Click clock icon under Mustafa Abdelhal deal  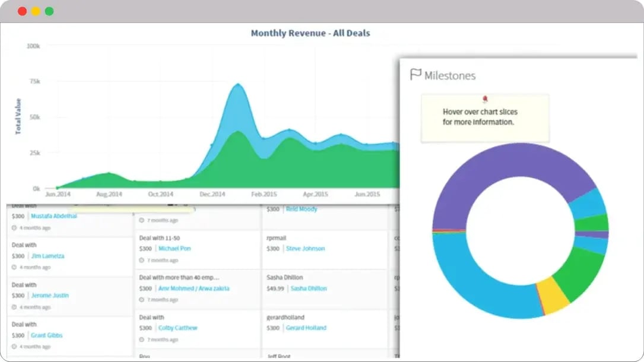(x=14, y=228)
